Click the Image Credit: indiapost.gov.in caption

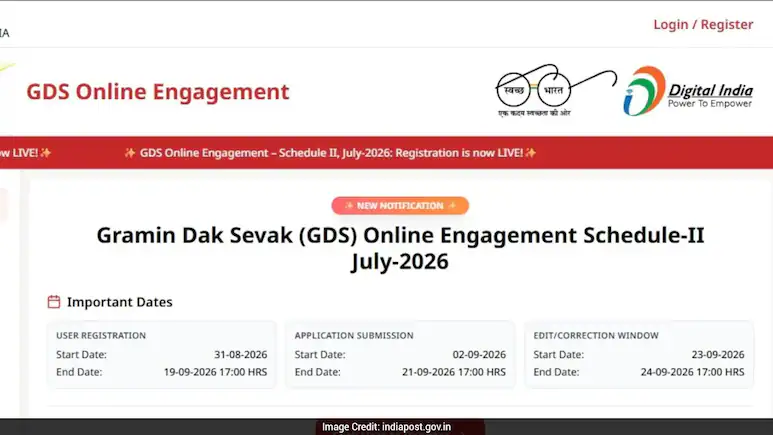[x=386, y=427]
